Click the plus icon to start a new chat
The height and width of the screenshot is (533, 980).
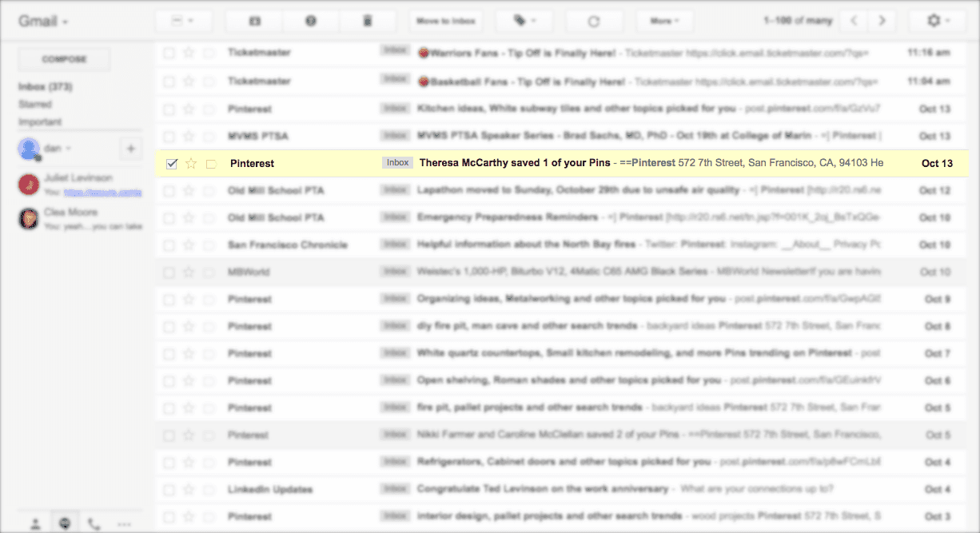pos(131,148)
